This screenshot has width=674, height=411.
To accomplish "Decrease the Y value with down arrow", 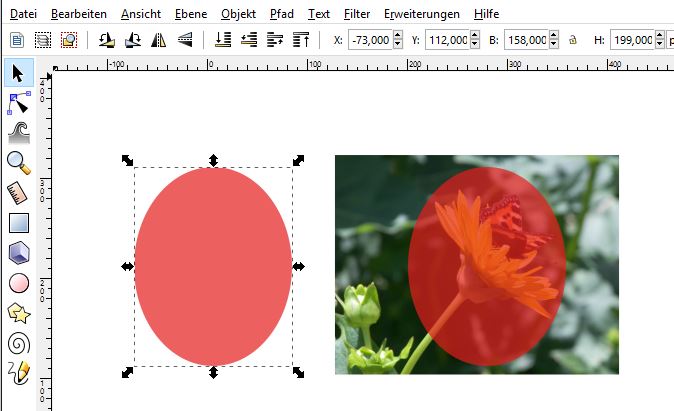I will [x=475, y=44].
